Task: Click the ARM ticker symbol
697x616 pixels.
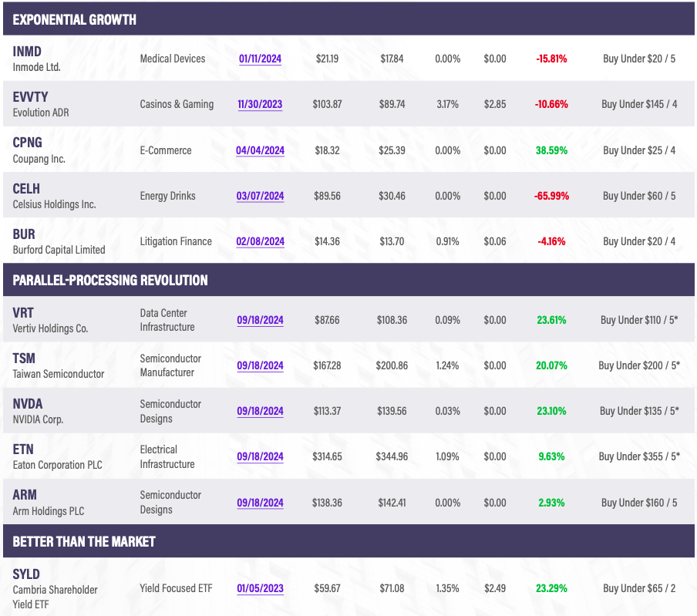Action: pos(25,495)
